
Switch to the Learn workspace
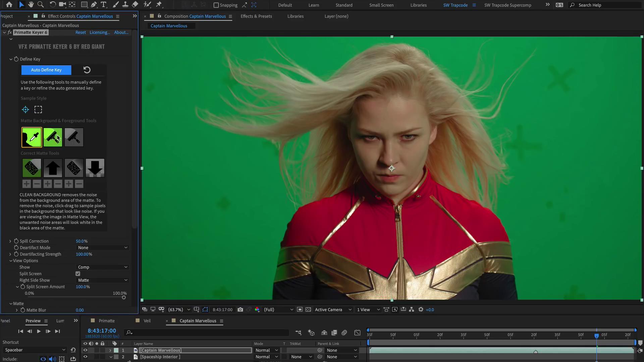pyautogui.click(x=314, y=5)
